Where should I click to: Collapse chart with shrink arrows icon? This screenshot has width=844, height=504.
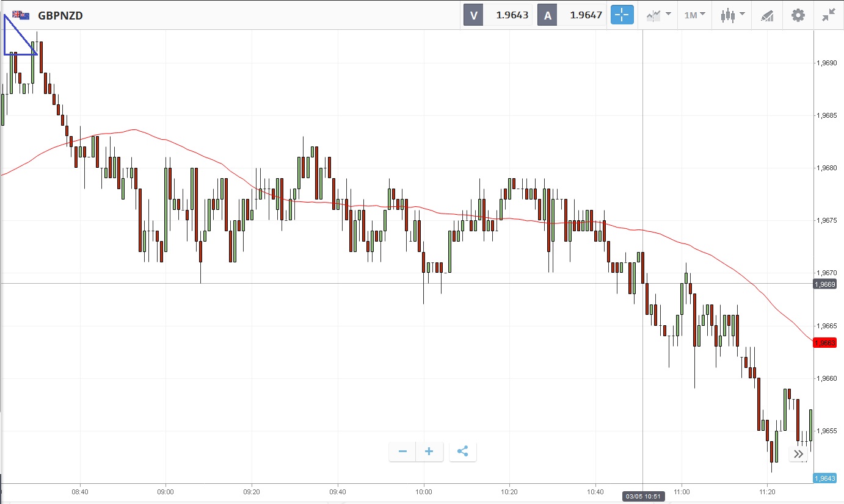tap(828, 15)
